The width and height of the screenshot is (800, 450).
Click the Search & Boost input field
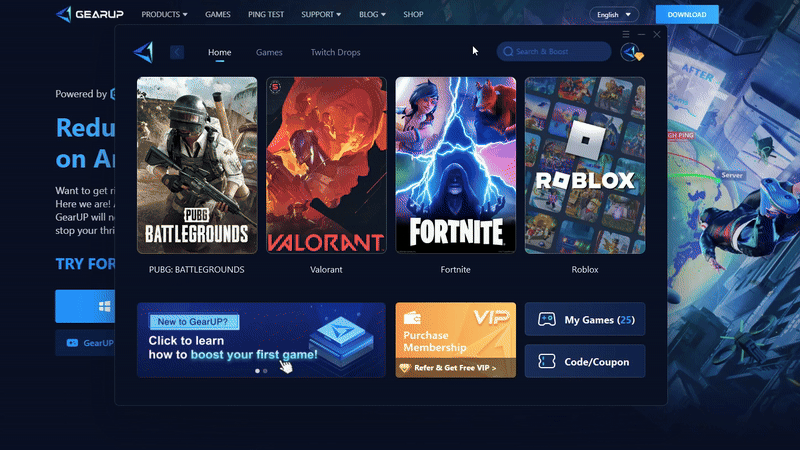554,52
